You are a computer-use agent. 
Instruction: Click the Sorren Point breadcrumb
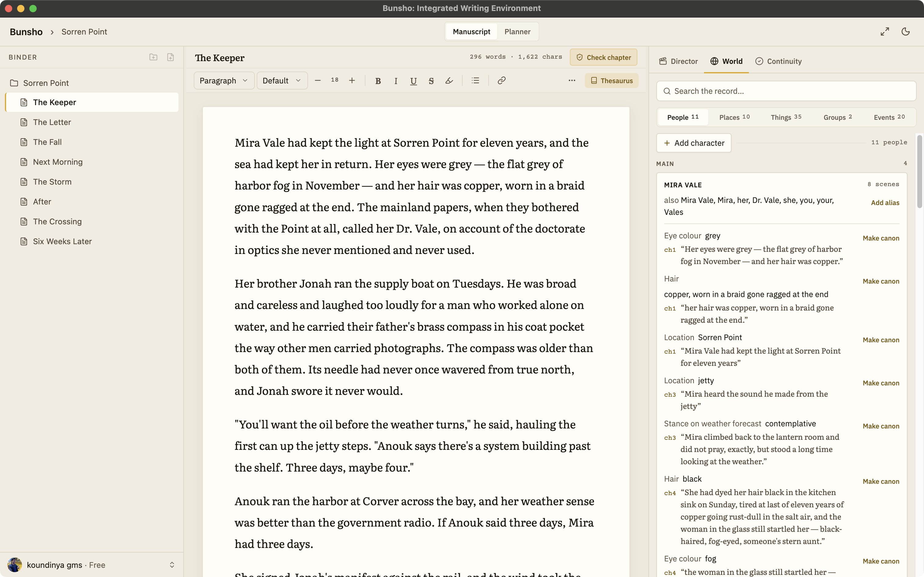pos(84,32)
